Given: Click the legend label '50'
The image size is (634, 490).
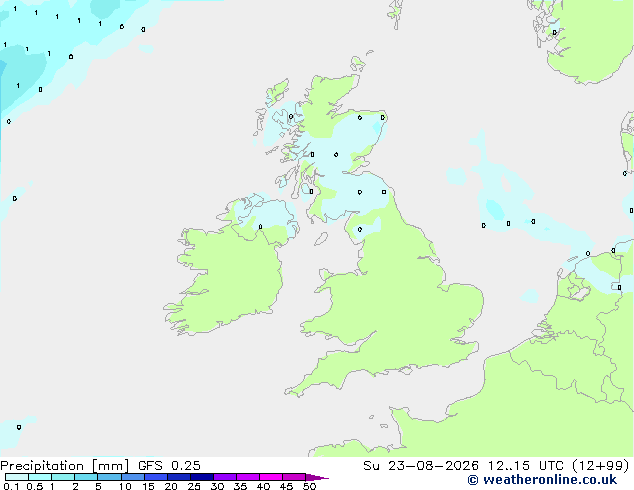Looking at the screenshot, I should point(310,486).
